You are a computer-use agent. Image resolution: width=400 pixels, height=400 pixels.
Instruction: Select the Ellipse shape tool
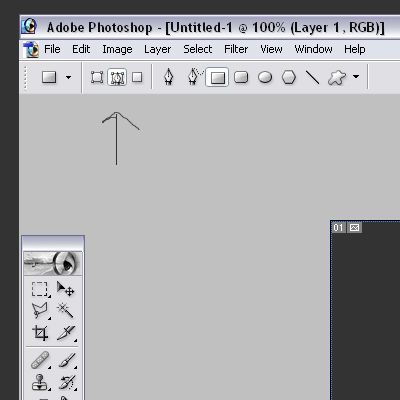pyautogui.click(x=265, y=77)
